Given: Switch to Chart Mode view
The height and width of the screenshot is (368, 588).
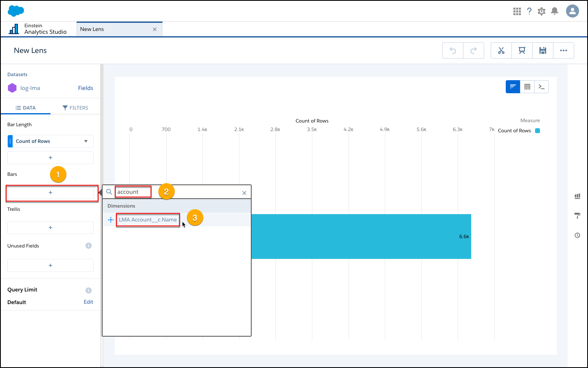Looking at the screenshot, I should pyautogui.click(x=513, y=87).
